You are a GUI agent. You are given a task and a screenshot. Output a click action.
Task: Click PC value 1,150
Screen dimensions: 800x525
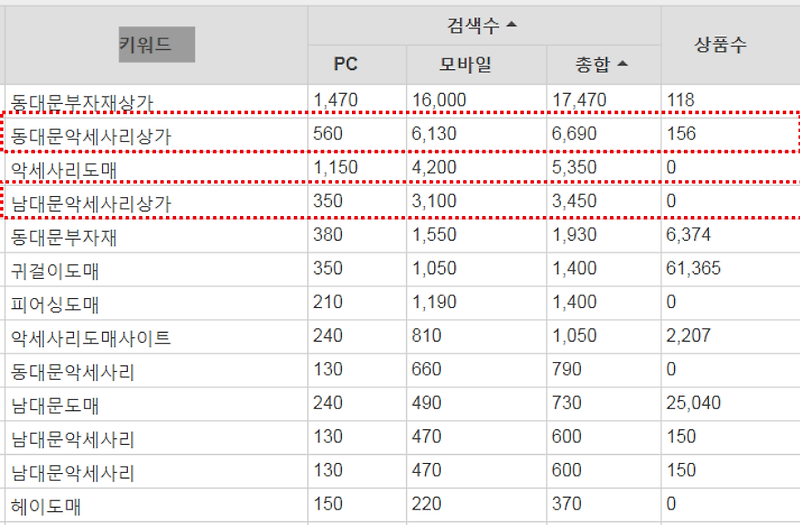pyautogui.click(x=335, y=167)
